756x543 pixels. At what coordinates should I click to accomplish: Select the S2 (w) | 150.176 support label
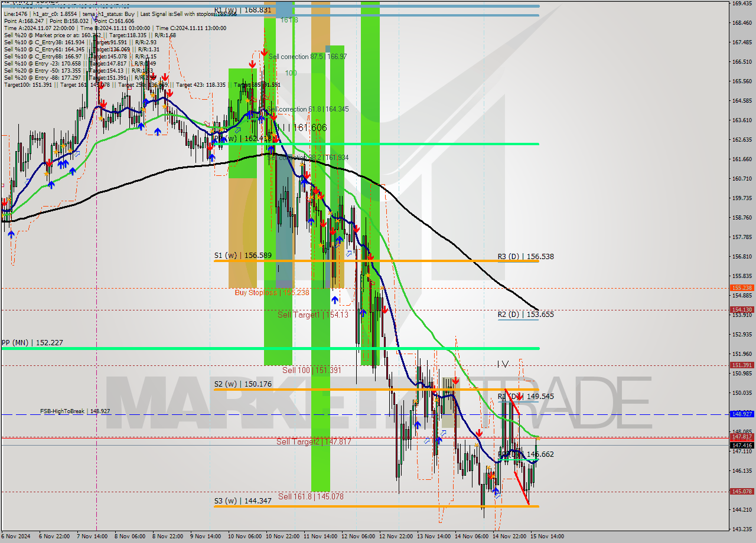pyautogui.click(x=243, y=384)
